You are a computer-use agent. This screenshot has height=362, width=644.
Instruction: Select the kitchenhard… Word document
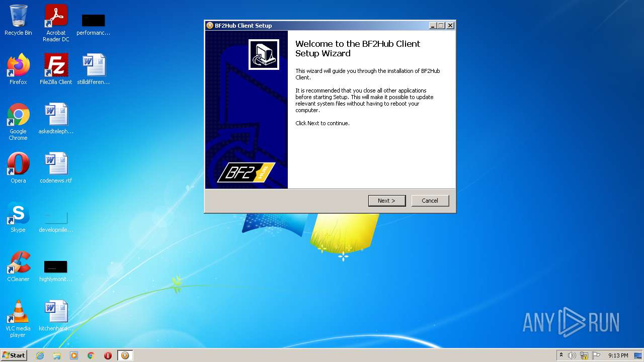[x=56, y=316]
